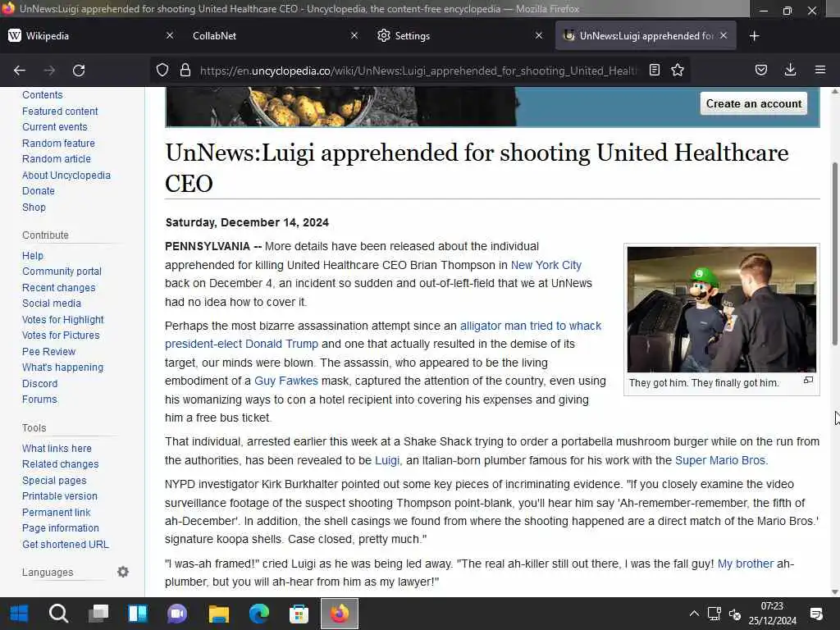Close the Wikipedia tab

(169, 35)
